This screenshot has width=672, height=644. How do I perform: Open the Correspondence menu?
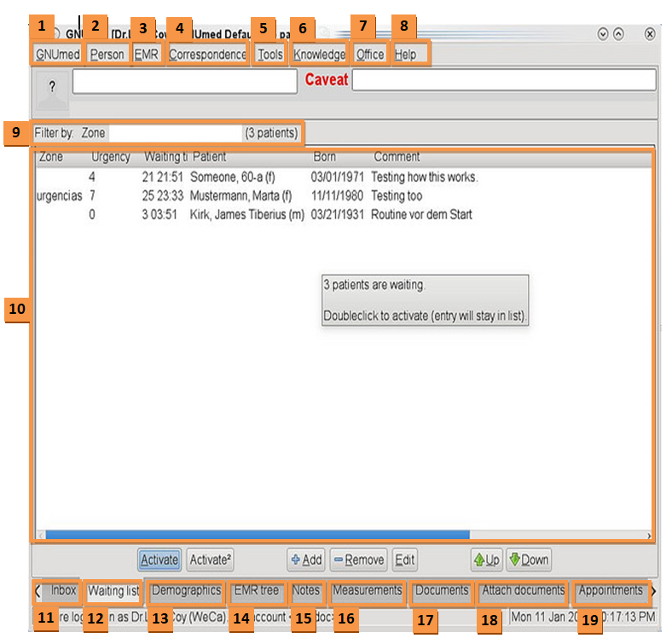[x=207, y=55]
